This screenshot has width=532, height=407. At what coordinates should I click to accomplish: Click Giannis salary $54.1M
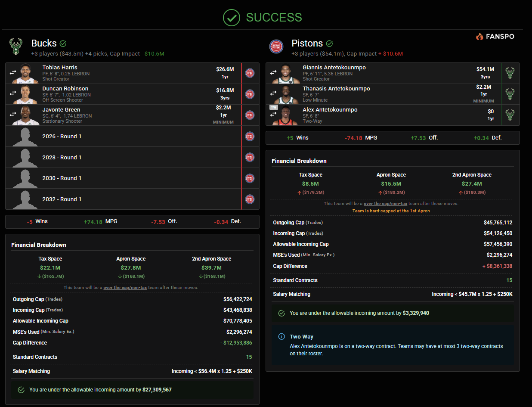tap(485, 69)
